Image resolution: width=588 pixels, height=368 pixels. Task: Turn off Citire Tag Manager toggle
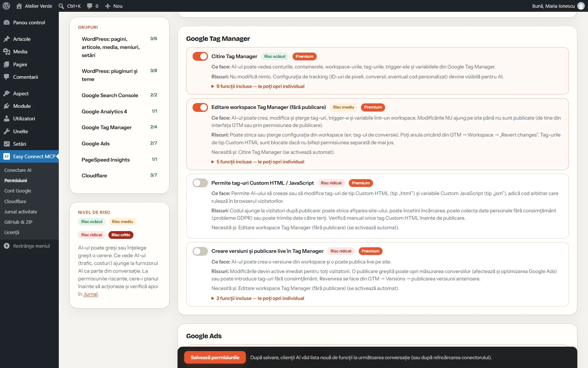click(200, 56)
